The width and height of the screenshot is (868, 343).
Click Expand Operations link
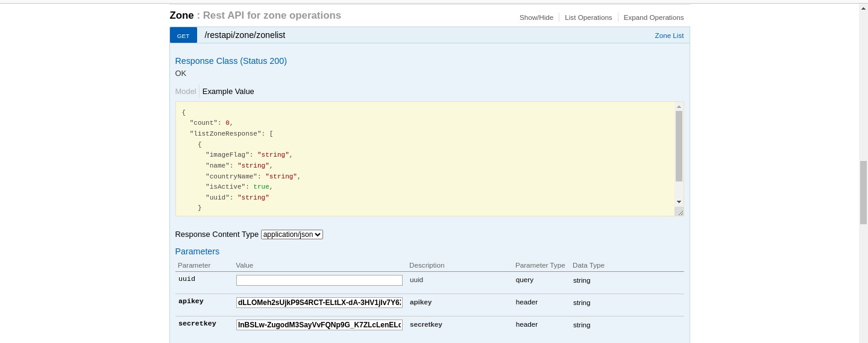pos(653,17)
